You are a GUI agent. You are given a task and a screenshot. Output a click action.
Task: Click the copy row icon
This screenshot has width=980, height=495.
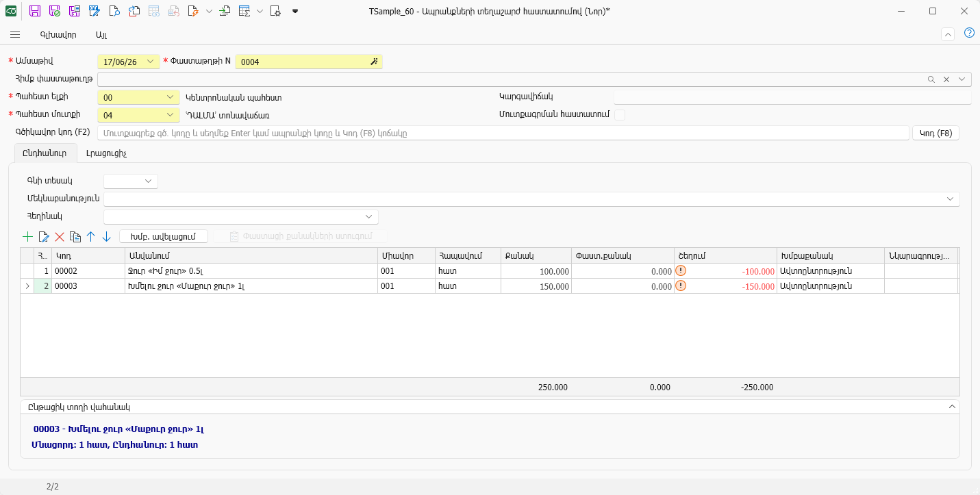pos(75,236)
